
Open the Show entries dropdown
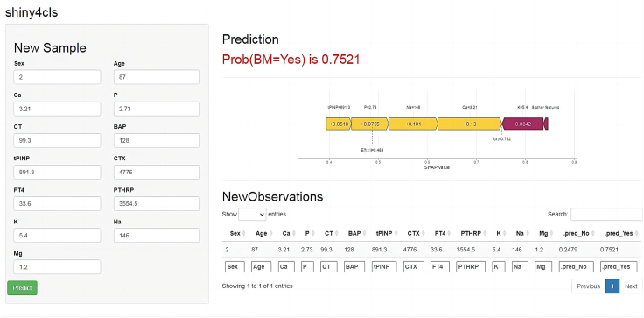tap(253, 214)
